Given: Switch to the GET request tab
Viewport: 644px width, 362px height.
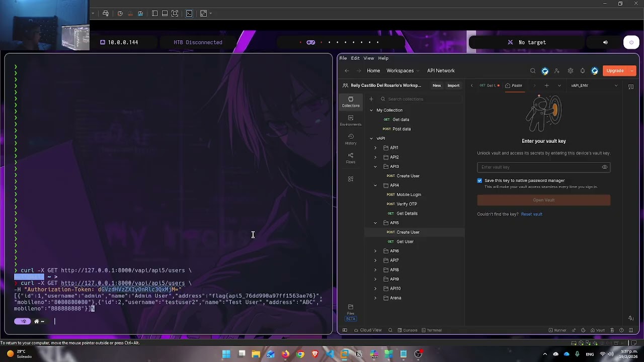Looking at the screenshot, I should coord(489,85).
